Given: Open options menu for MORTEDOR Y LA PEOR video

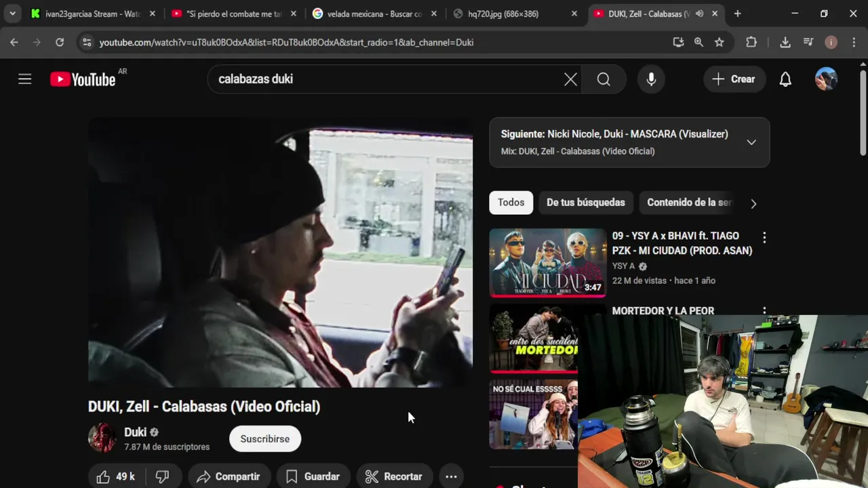Looking at the screenshot, I should [x=764, y=312].
